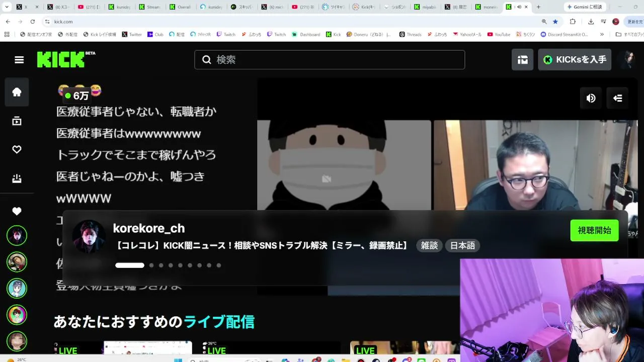This screenshot has height=362, width=644.
Task: Open the browser downloads icon
Action: pos(591,22)
